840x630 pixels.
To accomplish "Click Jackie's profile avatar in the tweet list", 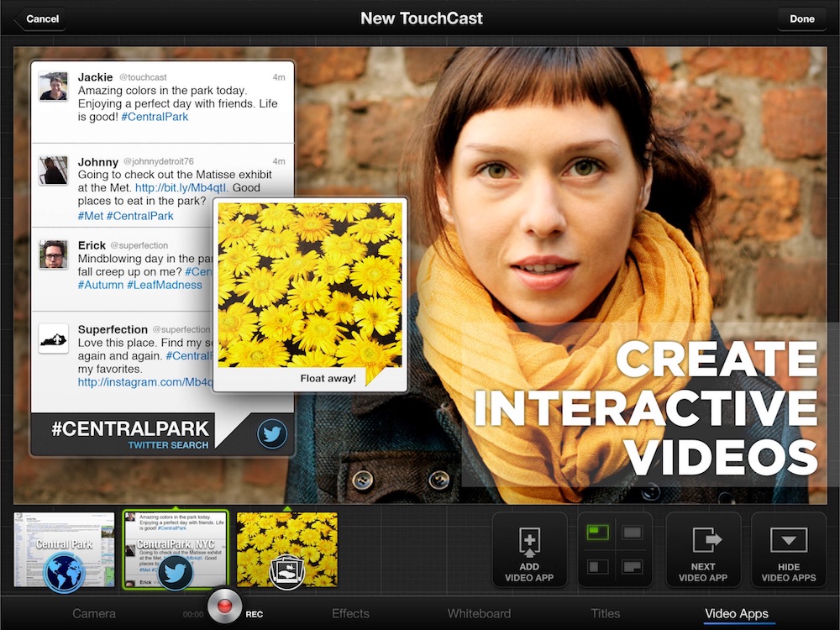I will pyautogui.click(x=54, y=87).
